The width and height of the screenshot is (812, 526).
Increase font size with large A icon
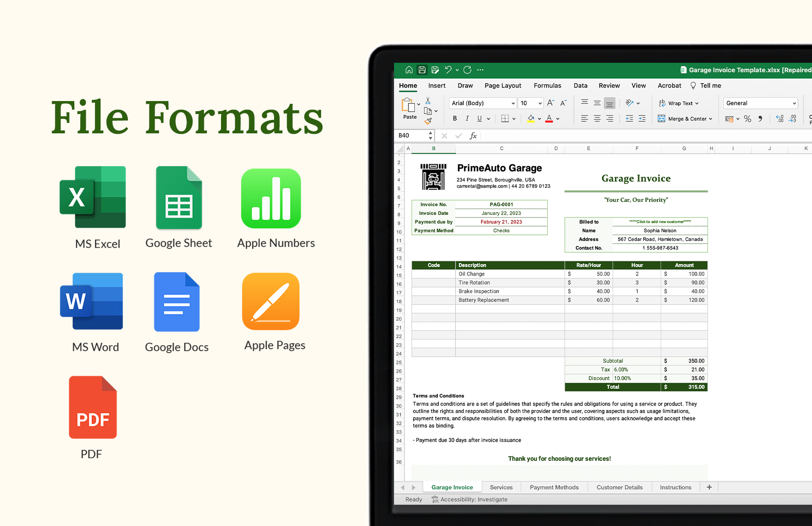coord(550,103)
